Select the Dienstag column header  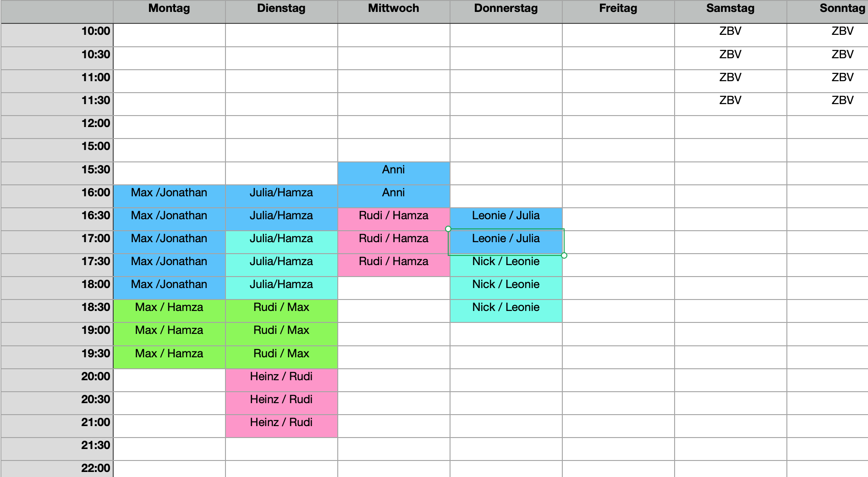(281, 11)
